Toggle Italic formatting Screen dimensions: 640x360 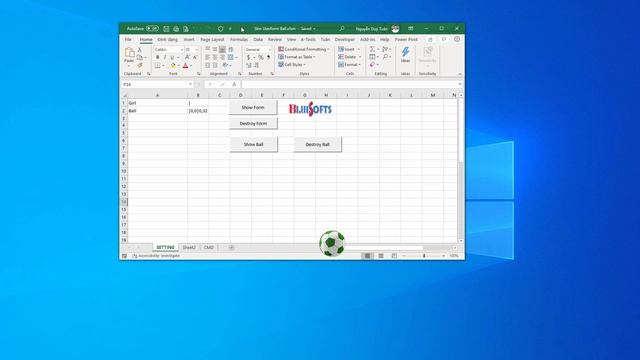coord(165,57)
